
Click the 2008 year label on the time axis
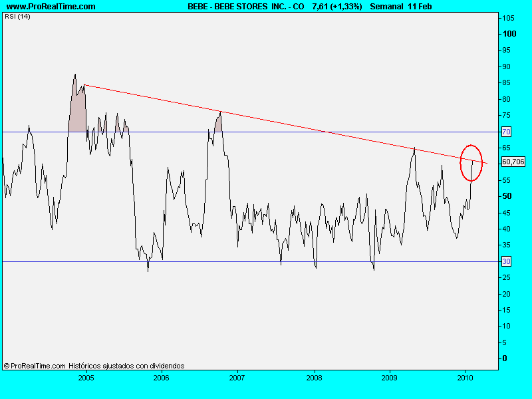tap(314, 378)
